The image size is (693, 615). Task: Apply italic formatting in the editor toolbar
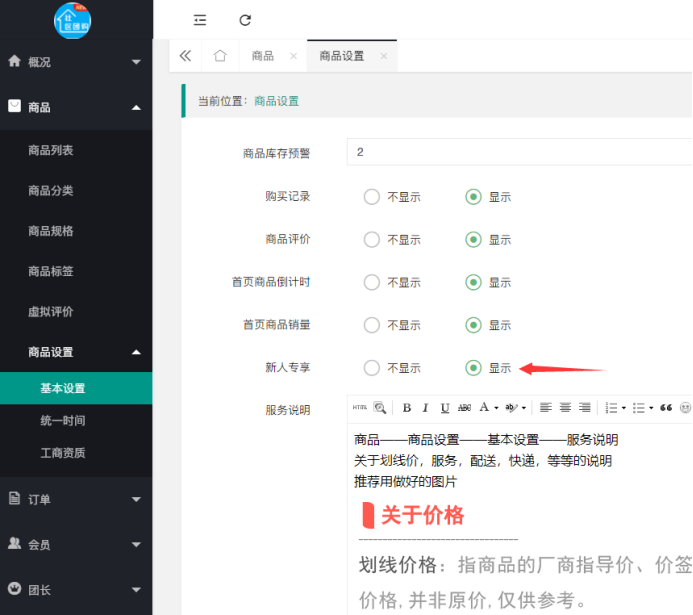425,408
